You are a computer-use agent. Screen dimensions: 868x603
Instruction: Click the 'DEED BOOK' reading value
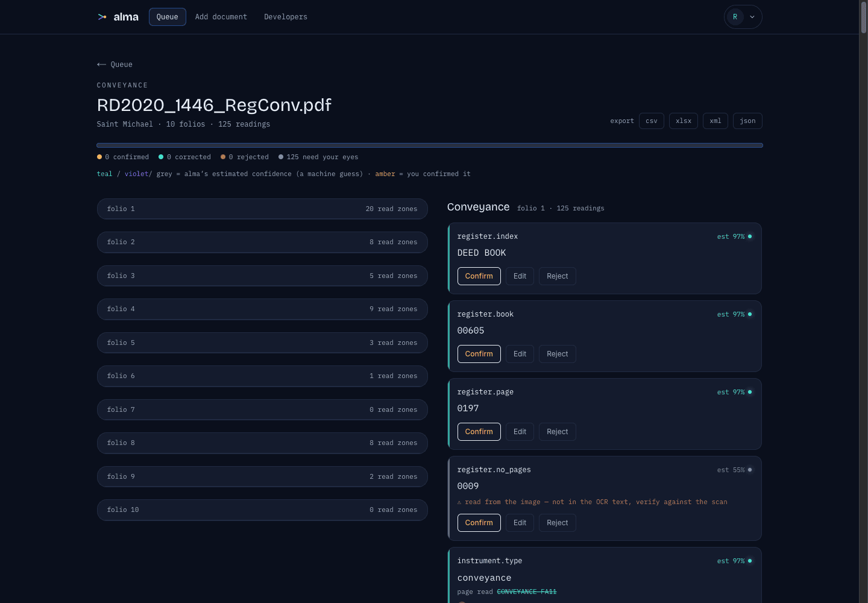click(x=482, y=253)
